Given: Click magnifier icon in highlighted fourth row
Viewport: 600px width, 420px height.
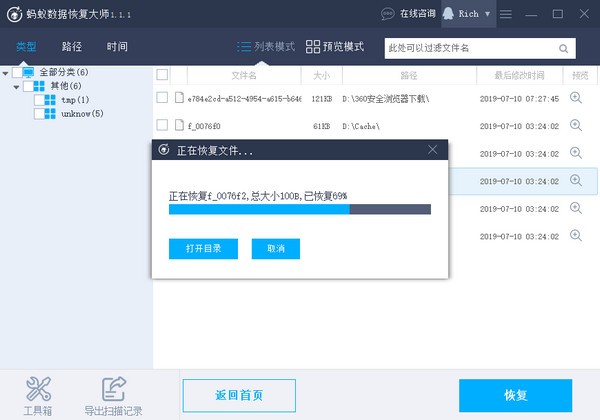Looking at the screenshot, I should click(576, 181).
